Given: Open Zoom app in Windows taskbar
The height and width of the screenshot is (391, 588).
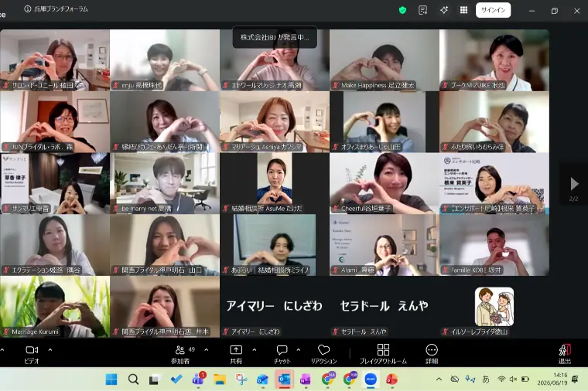Looking at the screenshot, I should click(371, 379).
